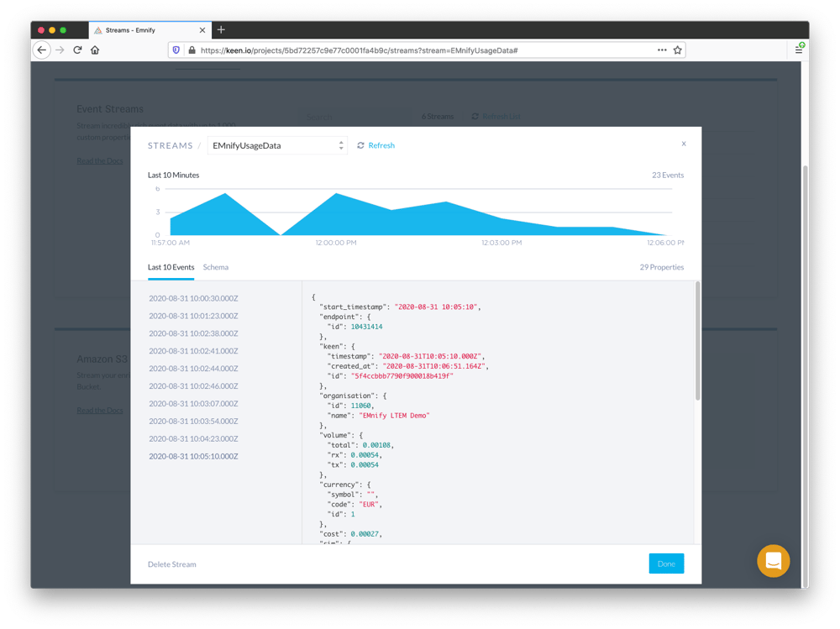Select event 2020-08-31 10:00:30.000Z

[193, 298]
